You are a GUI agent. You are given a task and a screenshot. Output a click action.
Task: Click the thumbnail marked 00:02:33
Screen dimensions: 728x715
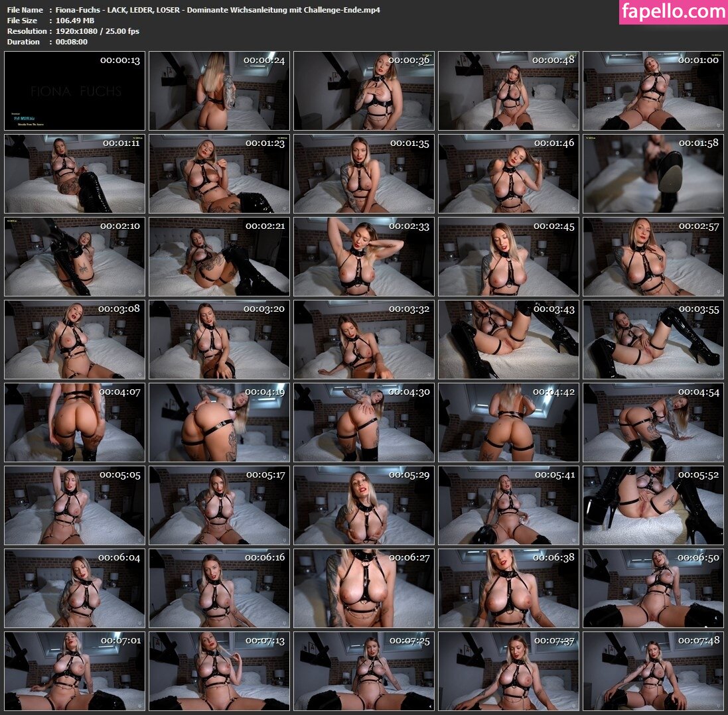364,256
